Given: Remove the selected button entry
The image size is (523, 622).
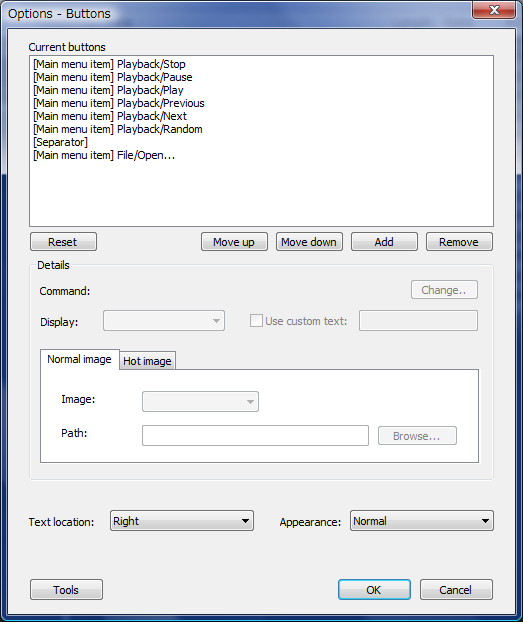Looking at the screenshot, I should click(x=459, y=242).
